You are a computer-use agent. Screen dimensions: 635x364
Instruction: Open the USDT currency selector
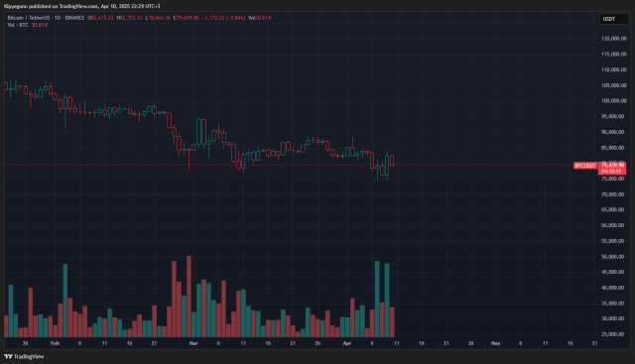[613, 19]
